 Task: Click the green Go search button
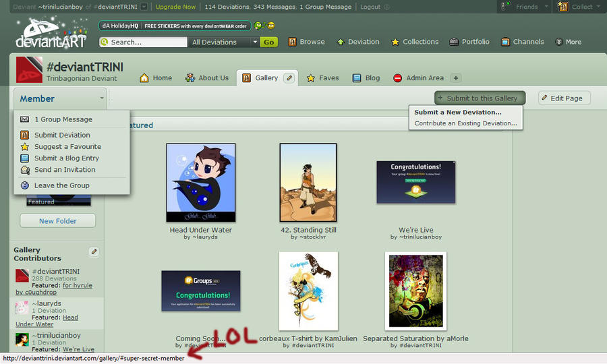(x=269, y=42)
